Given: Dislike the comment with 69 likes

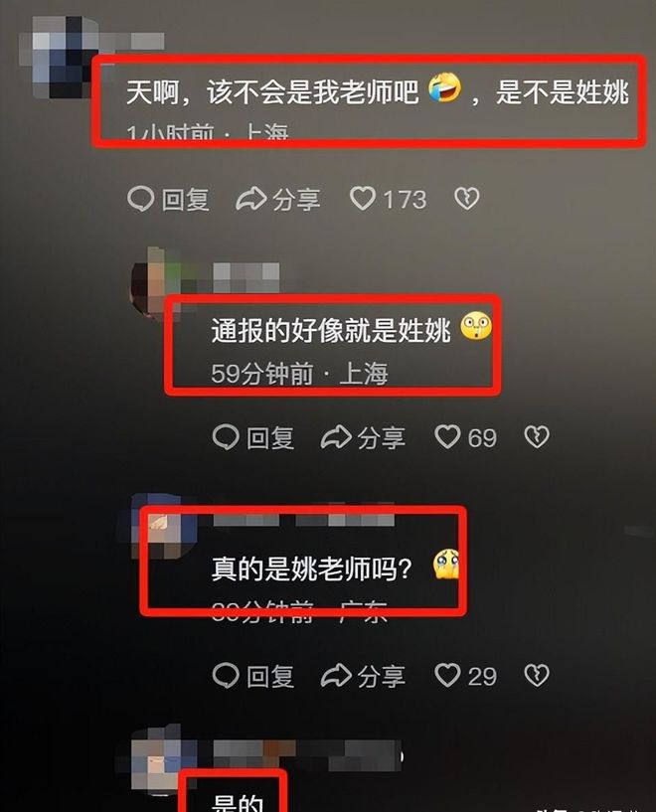Looking at the screenshot, I should click(537, 437).
